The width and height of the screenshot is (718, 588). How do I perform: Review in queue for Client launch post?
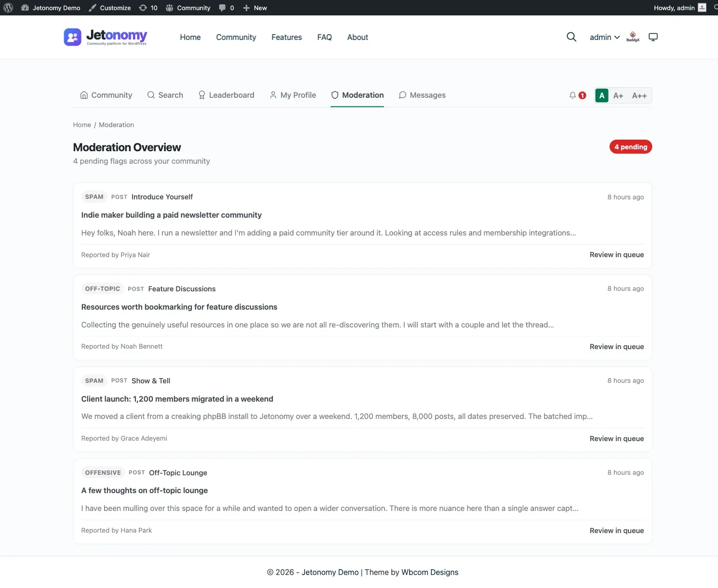[617, 439]
